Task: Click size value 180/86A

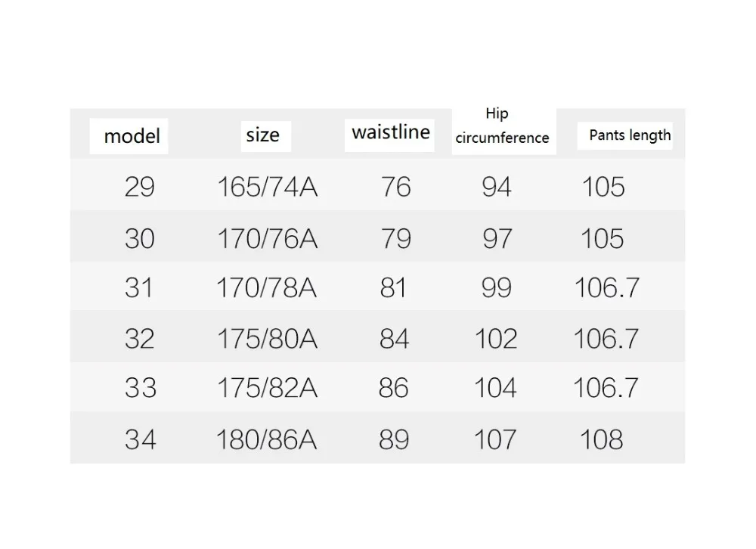Action: point(266,439)
